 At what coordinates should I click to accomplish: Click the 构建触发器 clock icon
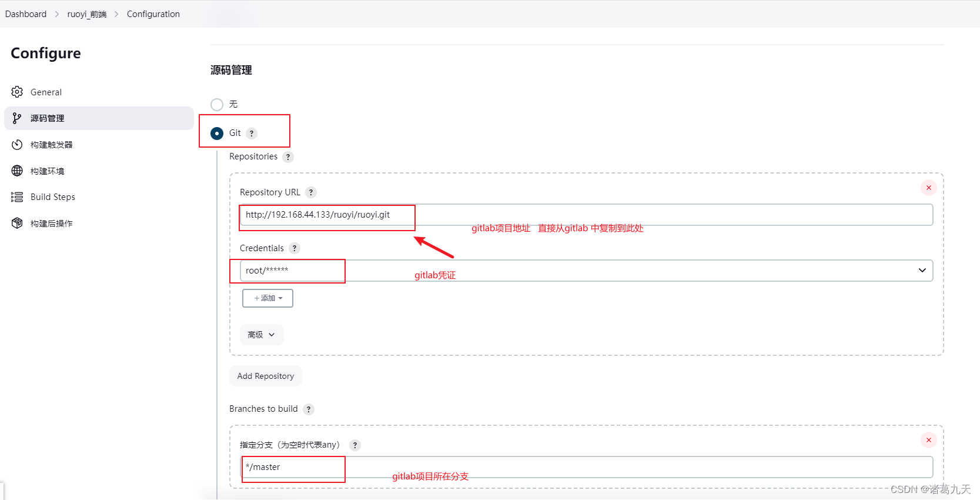[17, 145]
